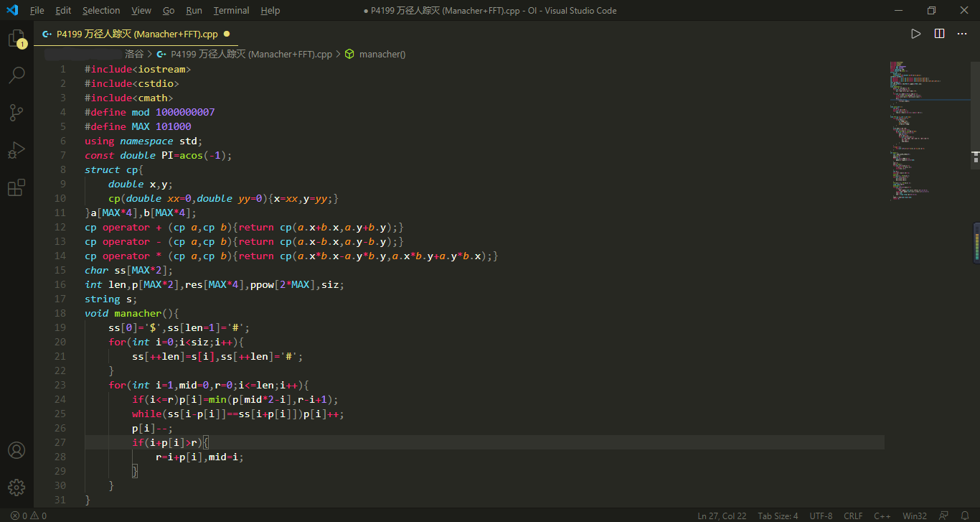Viewport: 980px width, 522px height.
Task: Open the editor More Actions ellipsis
Action: pyautogui.click(x=961, y=34)
